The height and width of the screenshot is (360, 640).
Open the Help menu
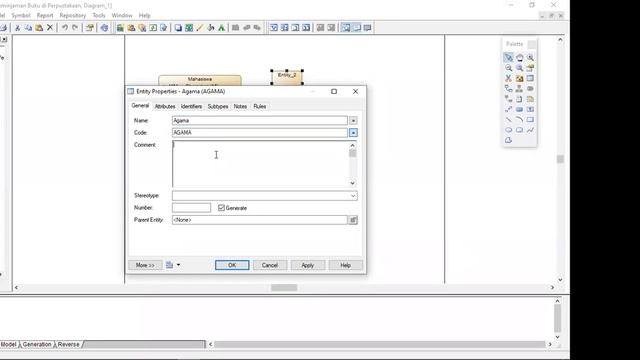point(144,16)
